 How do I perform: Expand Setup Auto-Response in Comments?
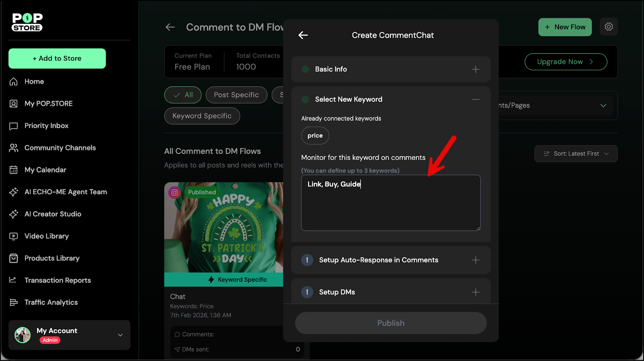click(x=475, y=260)
